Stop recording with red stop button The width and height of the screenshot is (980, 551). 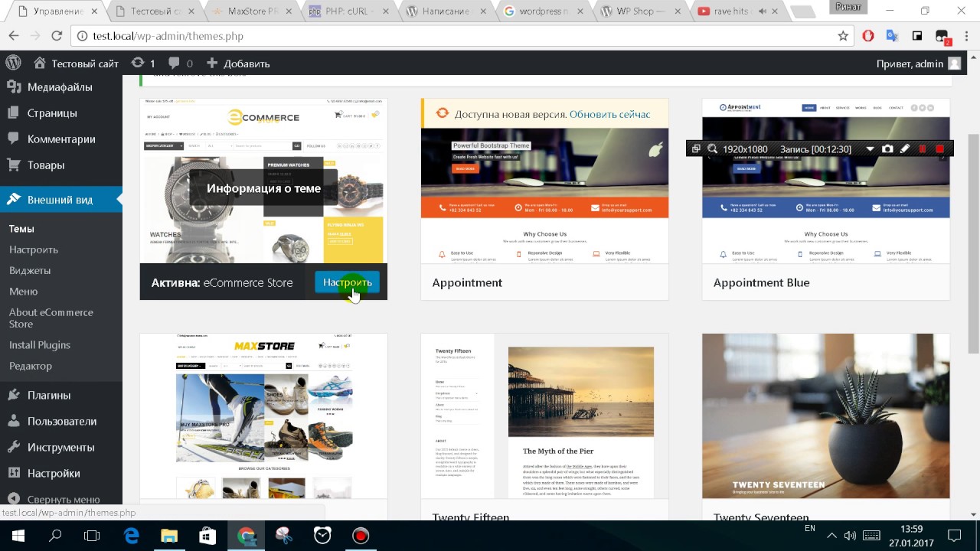[940, 149]
